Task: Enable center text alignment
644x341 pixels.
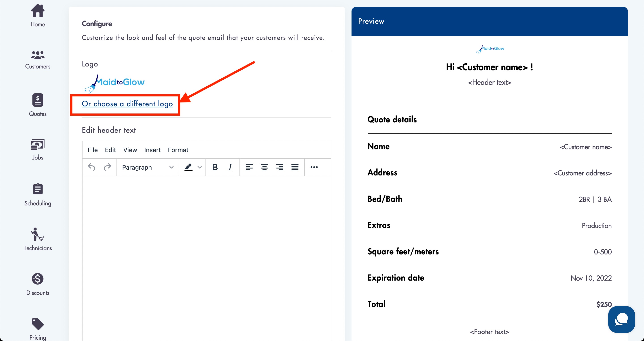Action: (264, 167)
